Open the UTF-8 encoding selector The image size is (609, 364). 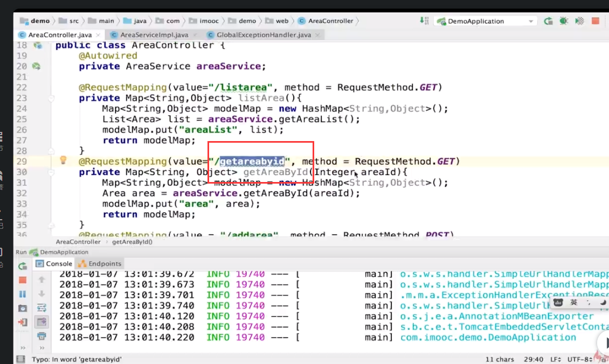(580, 359)
